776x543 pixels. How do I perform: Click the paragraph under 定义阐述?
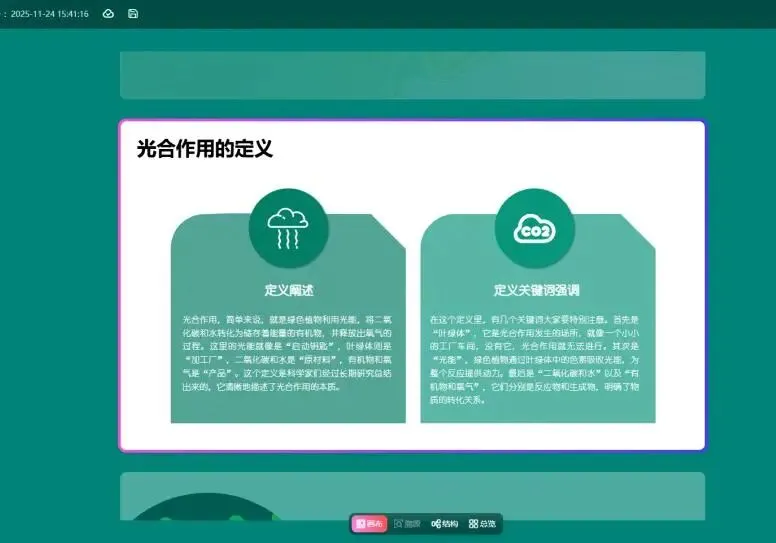point(287,353)
